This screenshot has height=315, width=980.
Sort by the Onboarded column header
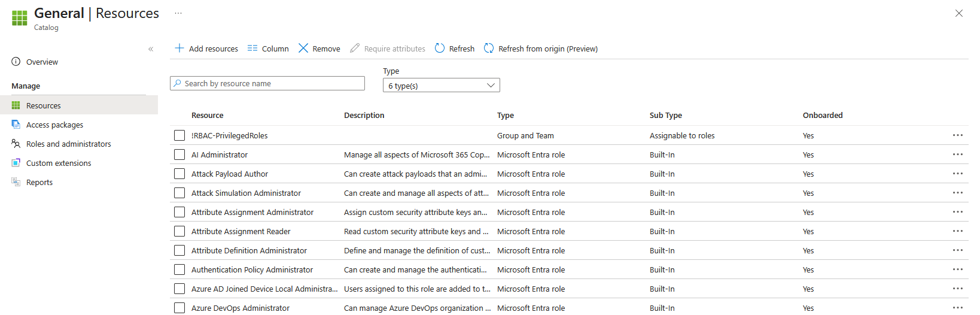point(822,115)
